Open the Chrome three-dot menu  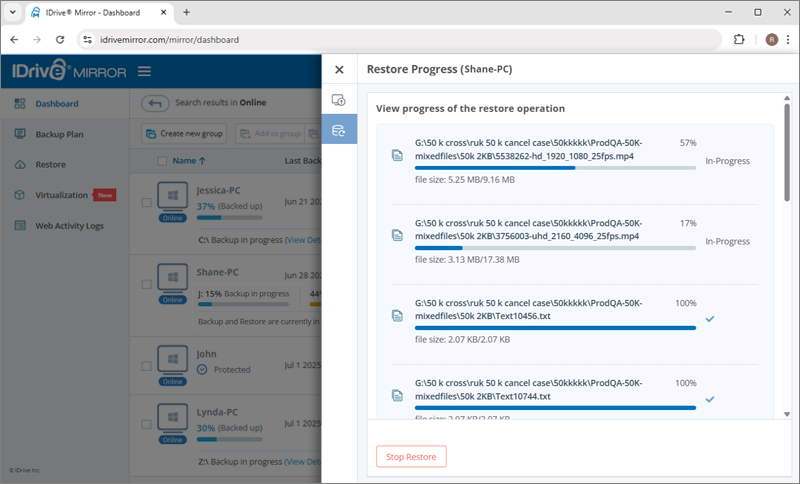coord(785,40)
